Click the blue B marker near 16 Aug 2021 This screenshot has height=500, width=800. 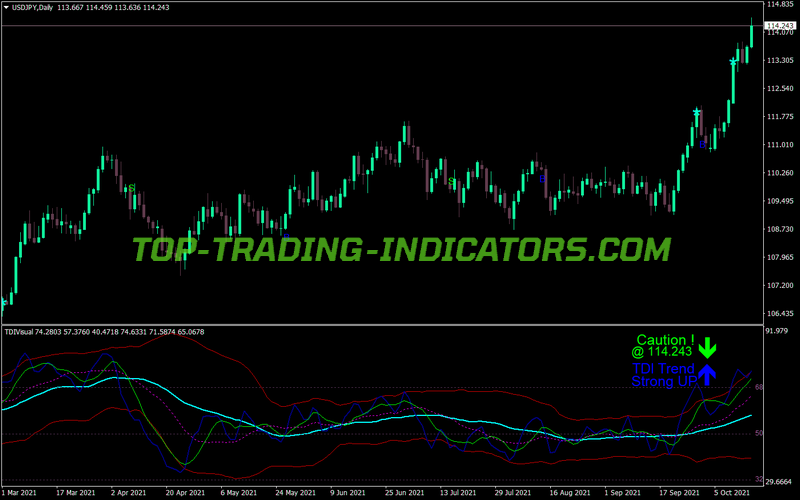[542, 179]
